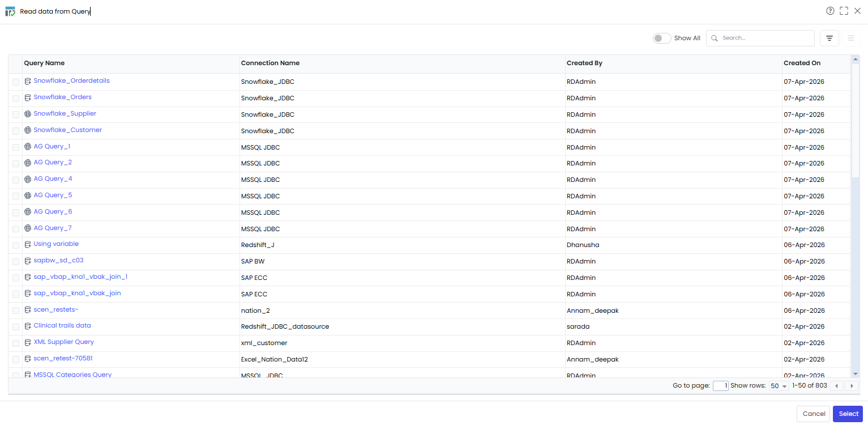Image resolution: width=868 pixels, height=425 pixels.
Task: Click the magnifier icon in search box
Action: (x=715, y=38)
